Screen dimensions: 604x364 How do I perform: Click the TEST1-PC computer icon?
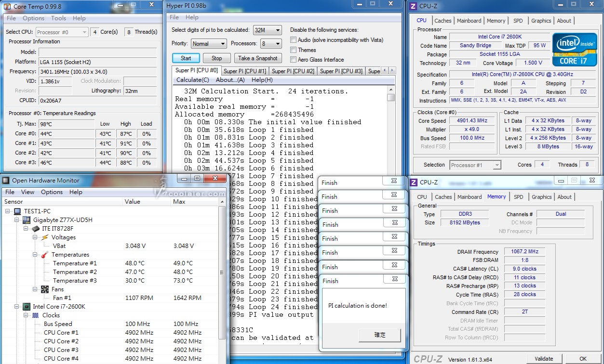[x=17, y=211]
